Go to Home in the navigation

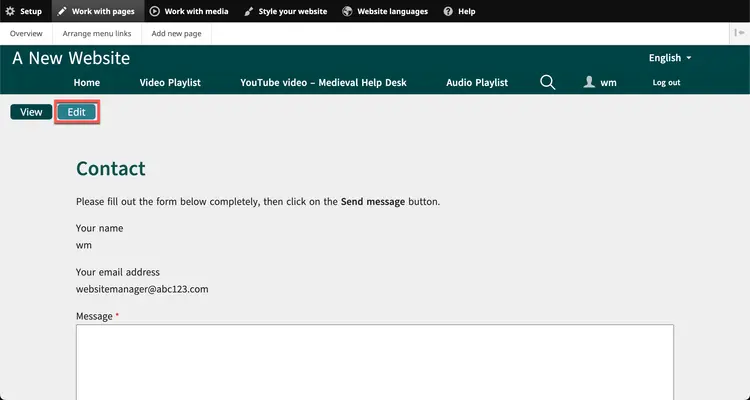coord(87,82)
